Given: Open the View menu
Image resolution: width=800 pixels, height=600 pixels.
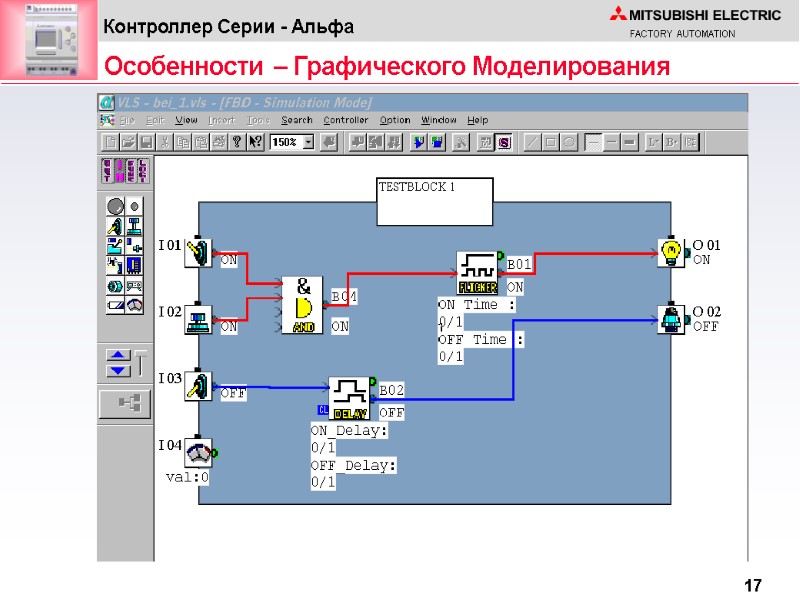Looking at the screenshot, I should [x=186, y=120].
